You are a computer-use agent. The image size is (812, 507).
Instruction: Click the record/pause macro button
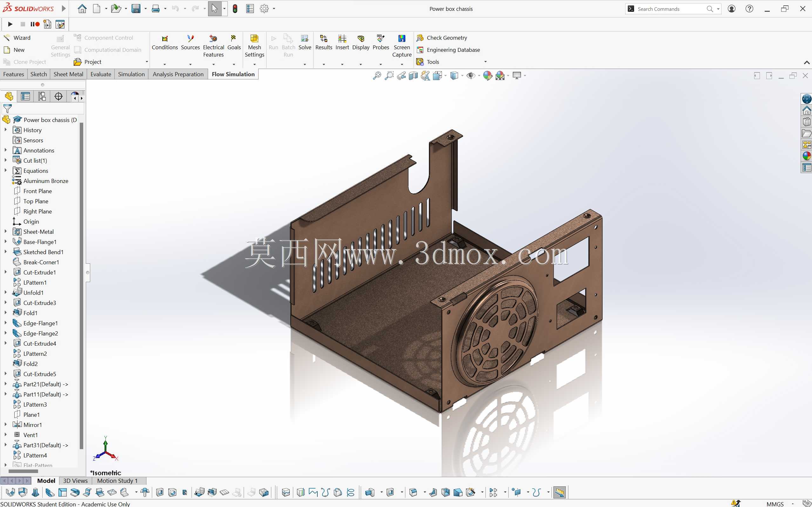point(35,24)
